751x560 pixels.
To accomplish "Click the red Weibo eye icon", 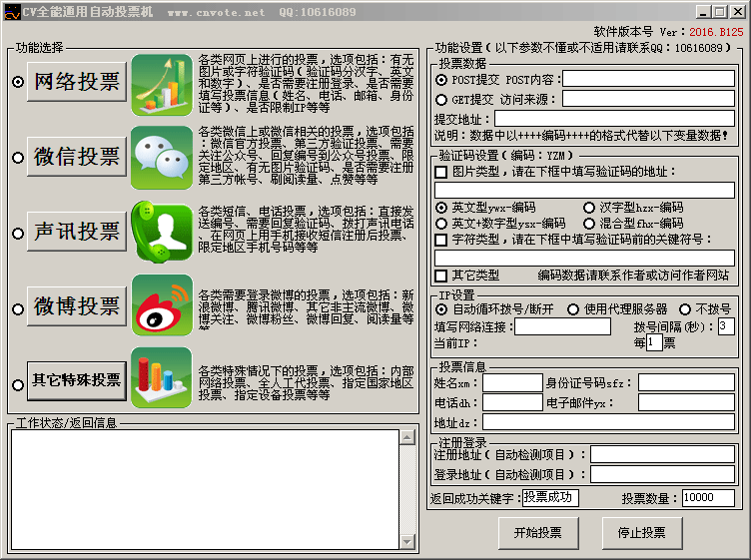I will pyautogui.click(x=161, y=305).
